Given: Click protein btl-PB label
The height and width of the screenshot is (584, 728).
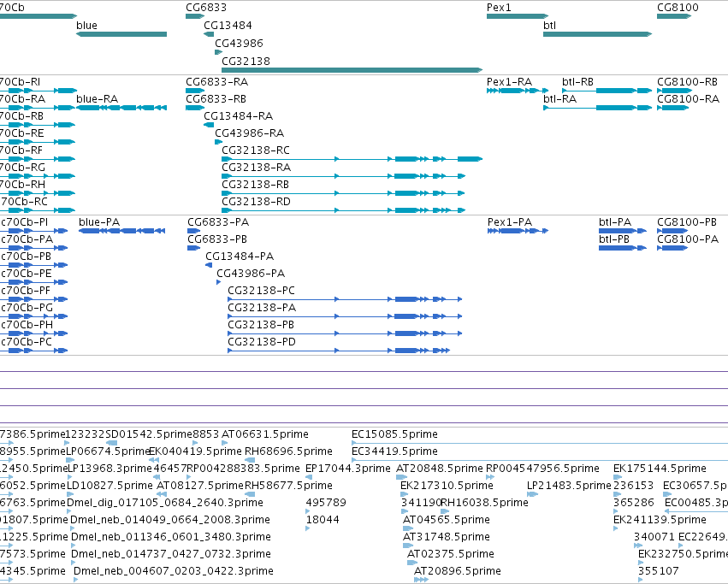Looking at the screenshot, I should coord(614,239).
